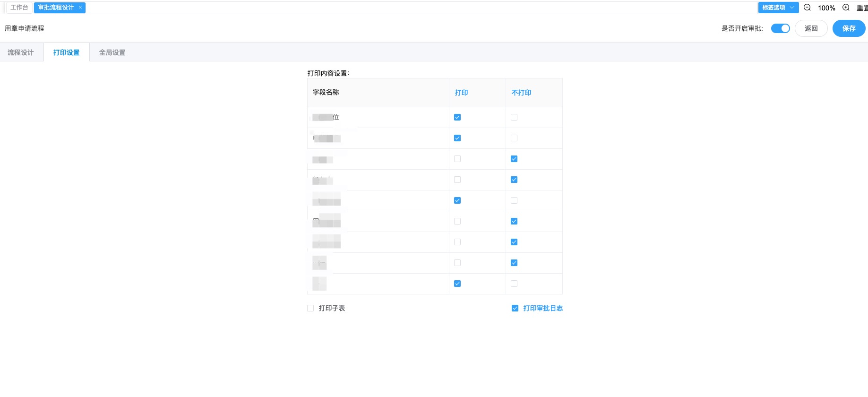Image resolution: width=868 pixels, height=397 pixels.
Task: Click the 不打印 column header link
Action: pyautogui.click(x=521, y=93)
